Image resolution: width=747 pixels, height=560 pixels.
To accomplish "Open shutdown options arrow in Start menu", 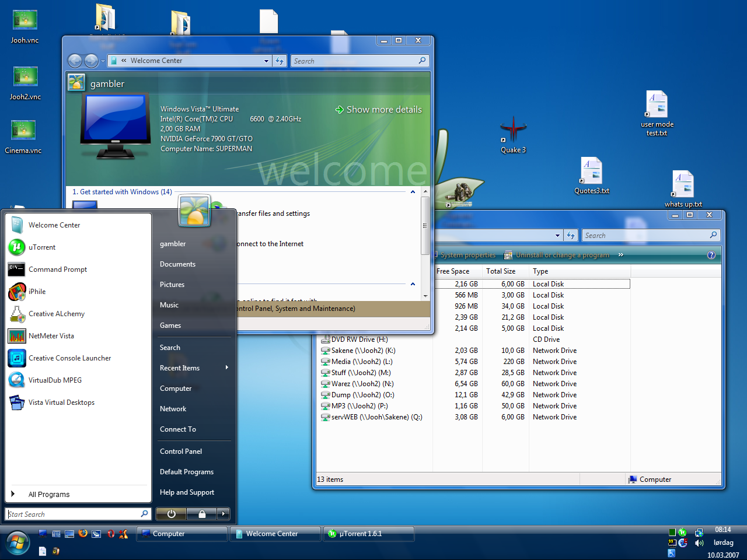I will 224,514.
